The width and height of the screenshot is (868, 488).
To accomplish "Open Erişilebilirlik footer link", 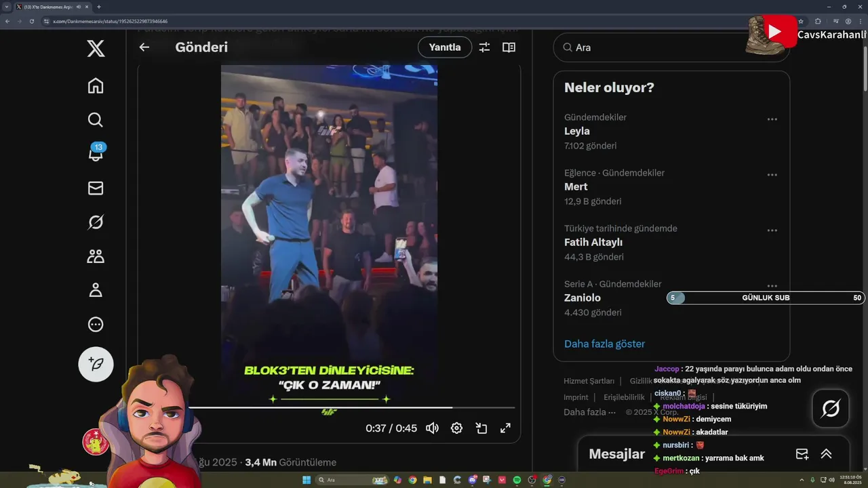I will coord(624,397).
